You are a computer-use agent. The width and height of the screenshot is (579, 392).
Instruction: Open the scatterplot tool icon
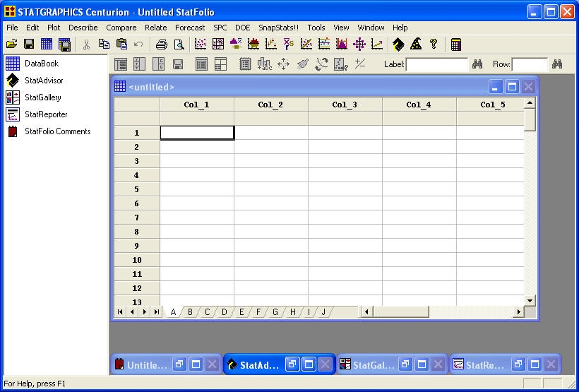coord(201,44)
